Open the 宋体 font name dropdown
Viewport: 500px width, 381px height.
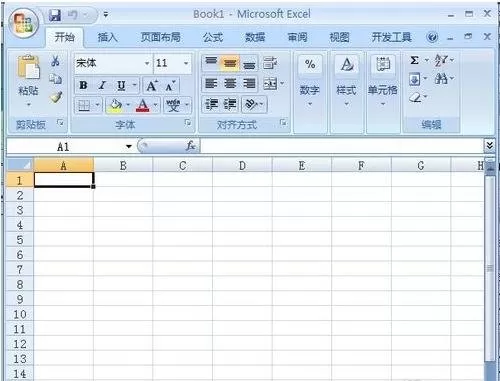[x=147, y=63]
